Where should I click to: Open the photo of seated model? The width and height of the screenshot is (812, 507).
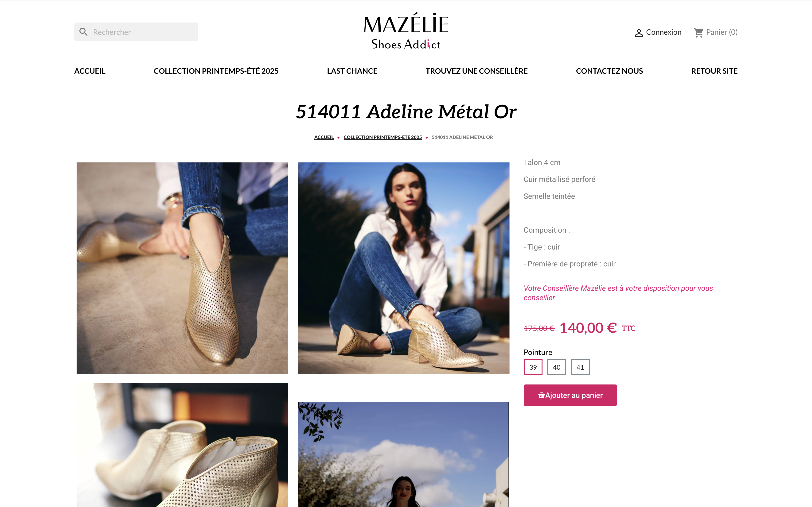point(403,268)
